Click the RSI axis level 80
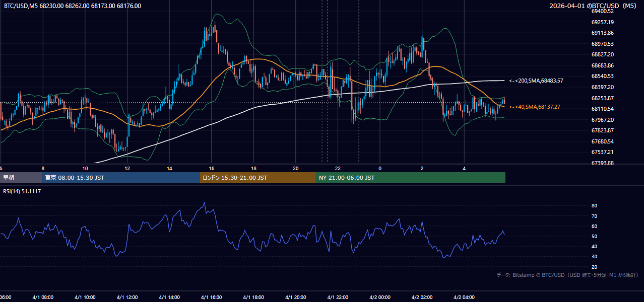Screen dimensions: 644x302 click(x=594, y=206)
